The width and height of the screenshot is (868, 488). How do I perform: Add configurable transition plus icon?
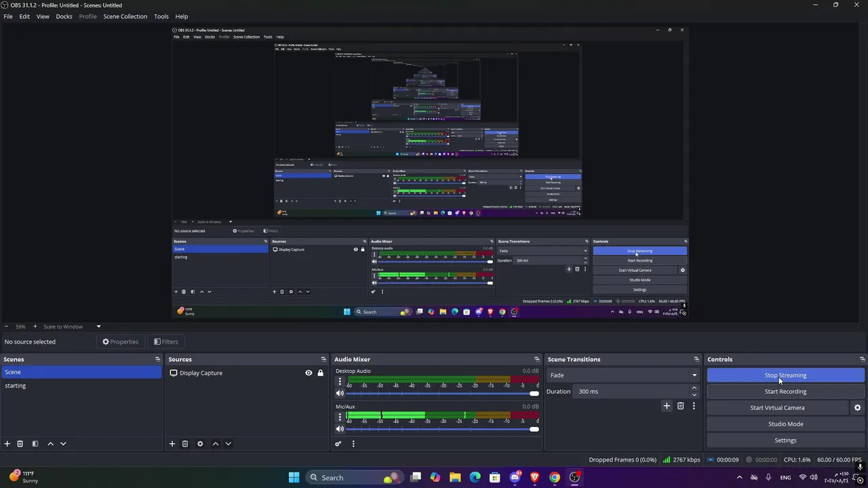[667, 406]
